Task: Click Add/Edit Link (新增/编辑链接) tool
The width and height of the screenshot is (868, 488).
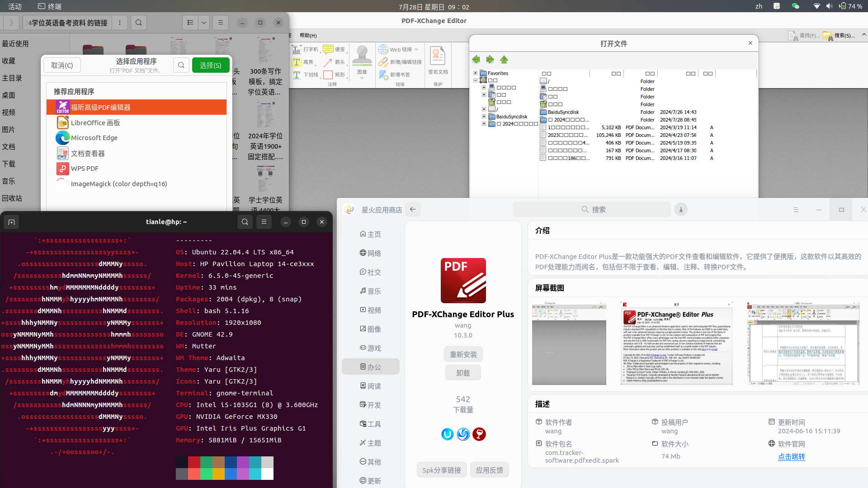Action: point(400,62)
